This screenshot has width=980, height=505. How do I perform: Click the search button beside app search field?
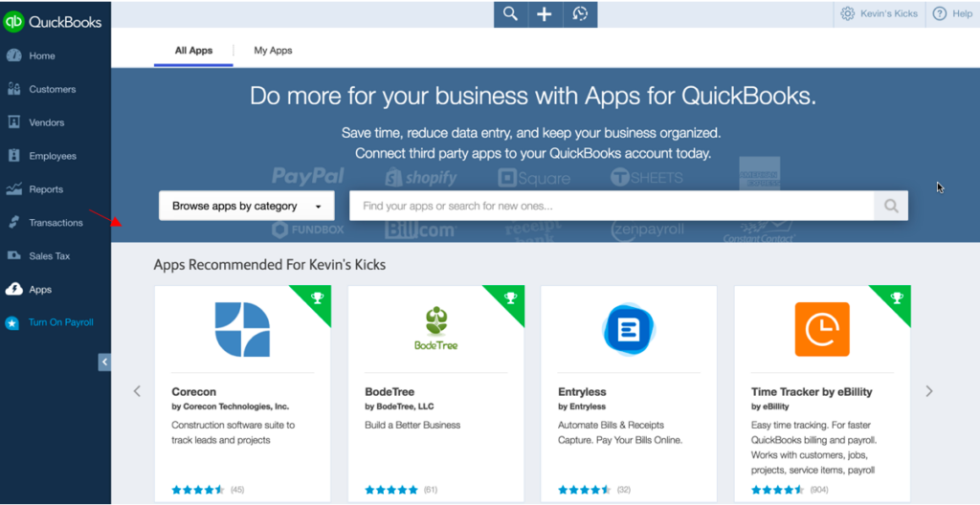click(891, 206)
